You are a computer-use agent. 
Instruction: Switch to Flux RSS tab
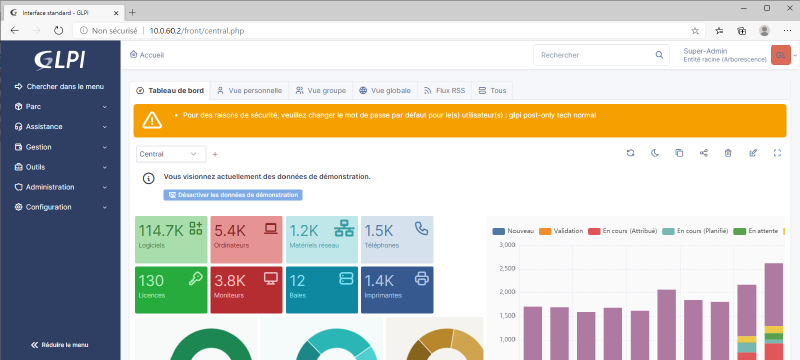[444, 91]
